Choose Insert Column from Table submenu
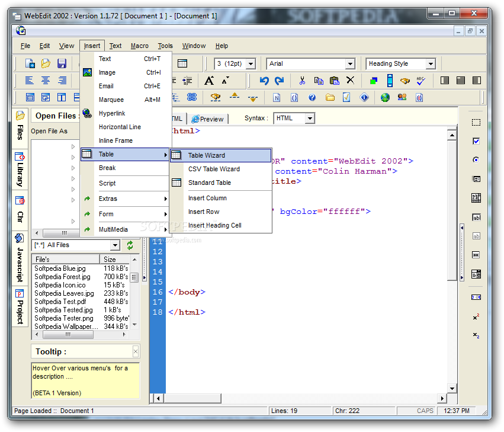Image resolution: width=504 pixels, height=432 pixels. [220, 198]
